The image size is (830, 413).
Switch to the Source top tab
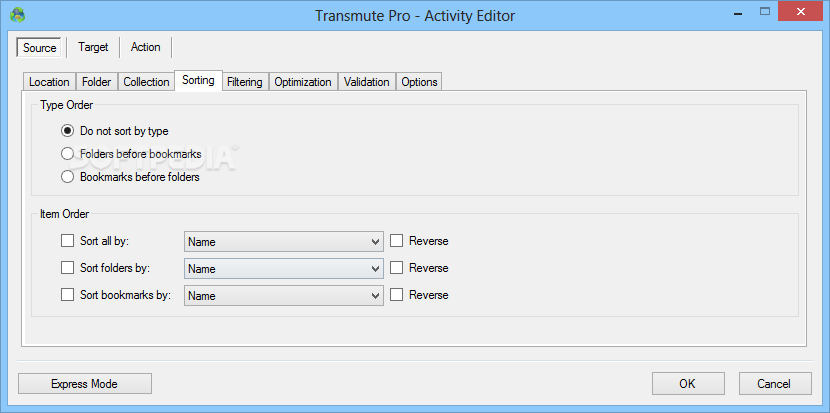(x=40, y=48)
